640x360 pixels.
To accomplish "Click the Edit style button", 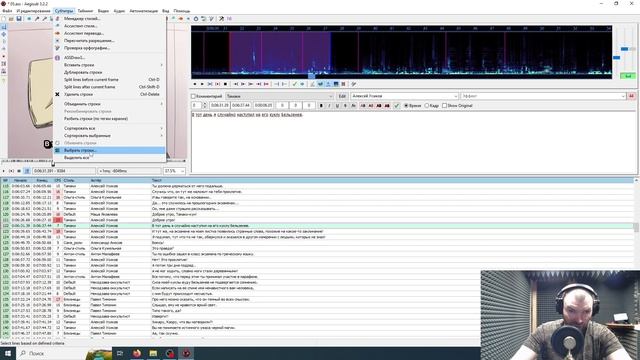I will click(342, 96).
